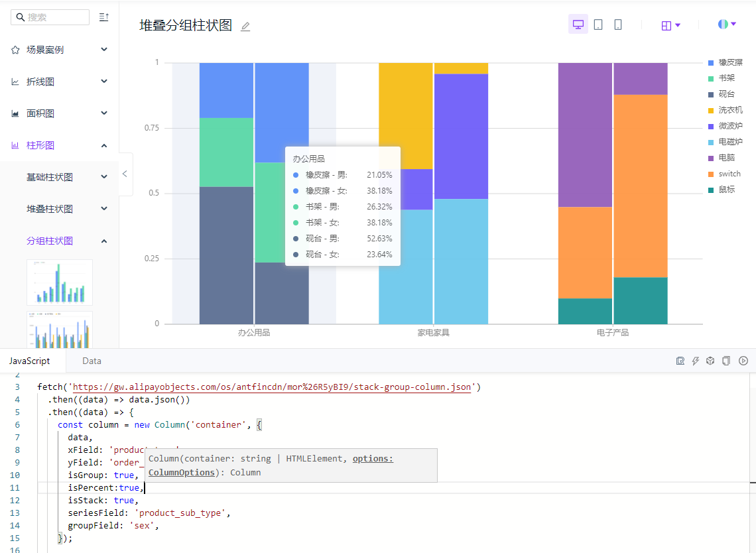Click the 电子产品 x-axis label

(613, 333)
